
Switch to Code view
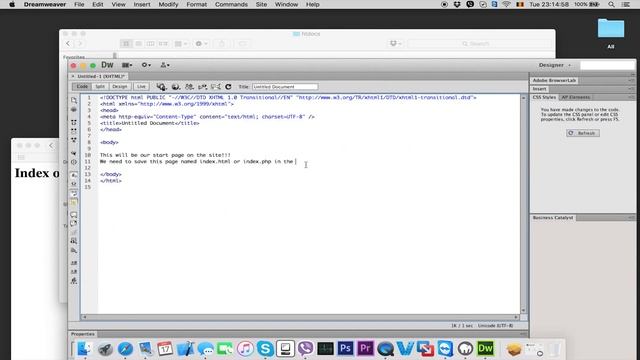[x=82, y=87]
